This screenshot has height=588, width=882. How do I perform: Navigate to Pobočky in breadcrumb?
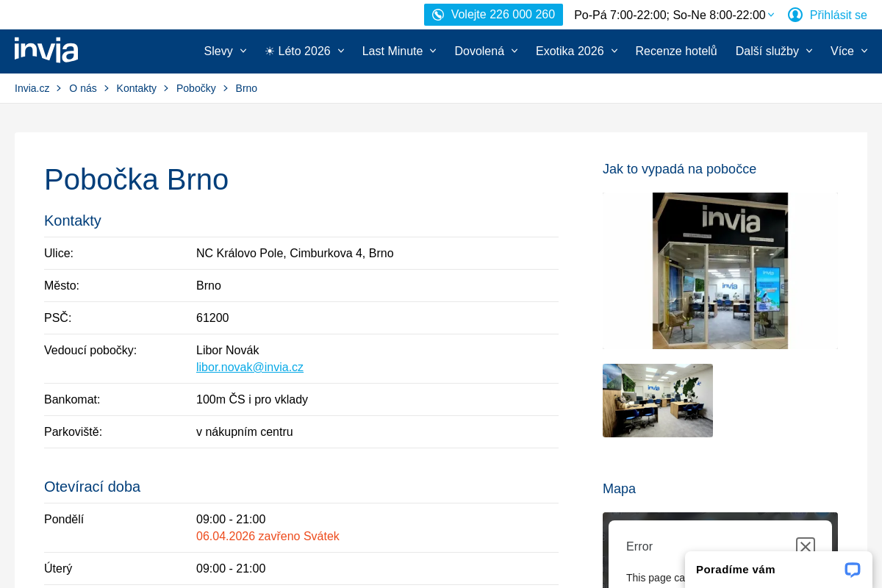pos(196,88)
